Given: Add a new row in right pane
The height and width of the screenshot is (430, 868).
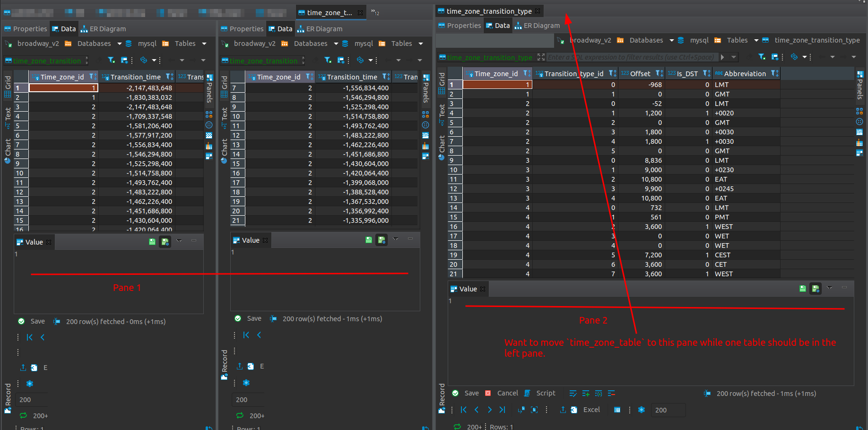Looking at the screenshot, I should pos(586,394).
